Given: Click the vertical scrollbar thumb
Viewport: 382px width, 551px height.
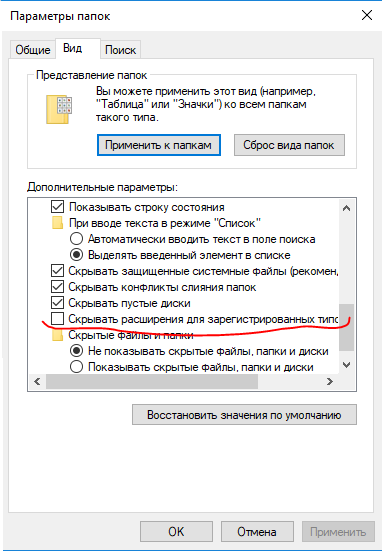Looking at the screenshot, I should 347,327.
